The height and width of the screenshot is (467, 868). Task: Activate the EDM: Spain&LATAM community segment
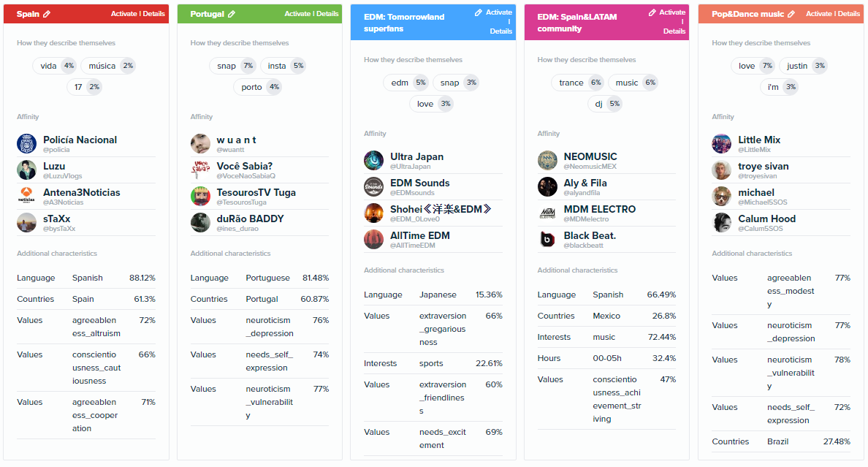click(x=673, y=12)
